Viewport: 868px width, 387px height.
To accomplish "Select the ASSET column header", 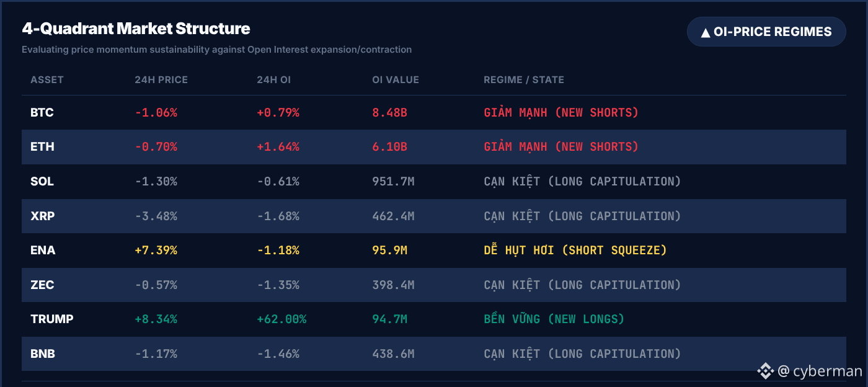I will [x=47, y=80].
